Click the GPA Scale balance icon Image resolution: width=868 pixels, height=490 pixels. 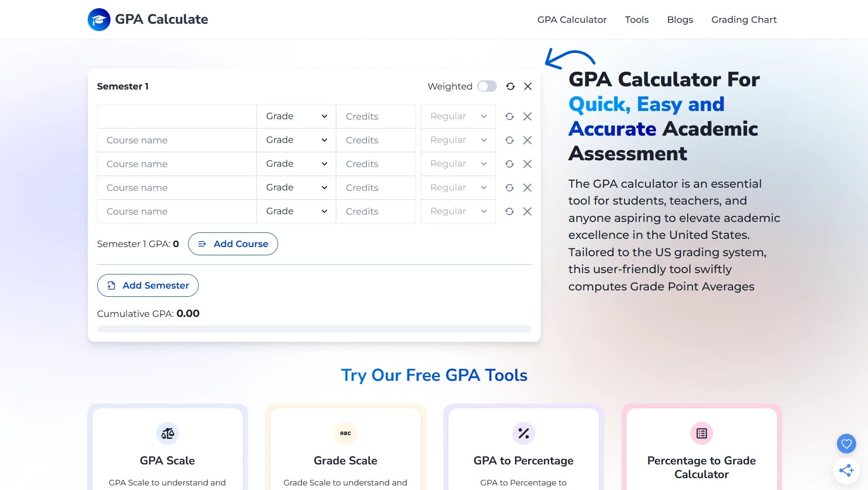(168, 433)
